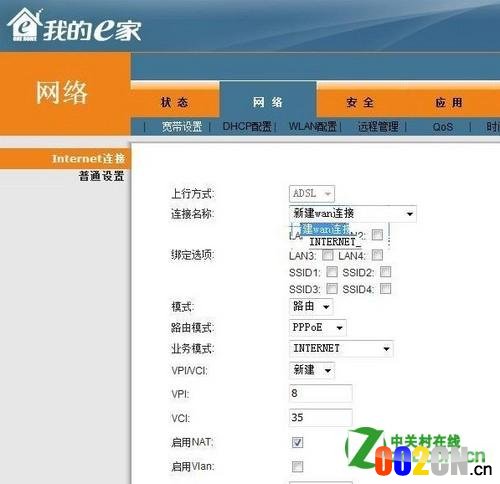Image resolution: width=500 pixels, height=484 pixels.
Task: Click the VPI input field
Action: tap(321, 393)
